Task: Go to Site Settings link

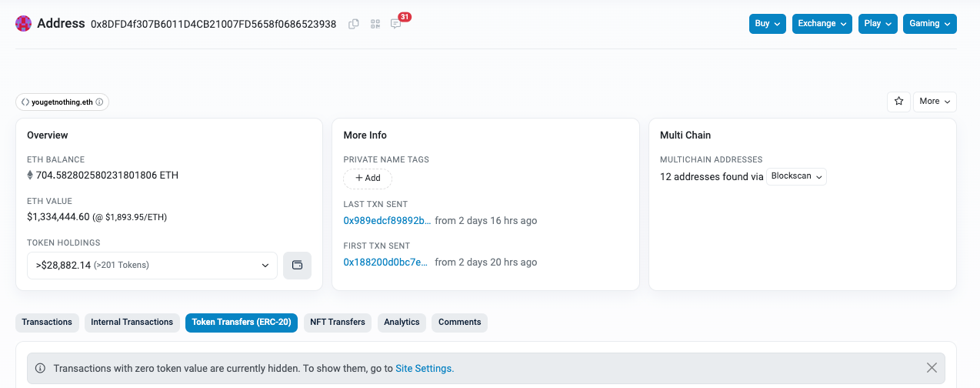Action: tap(425, 369)
